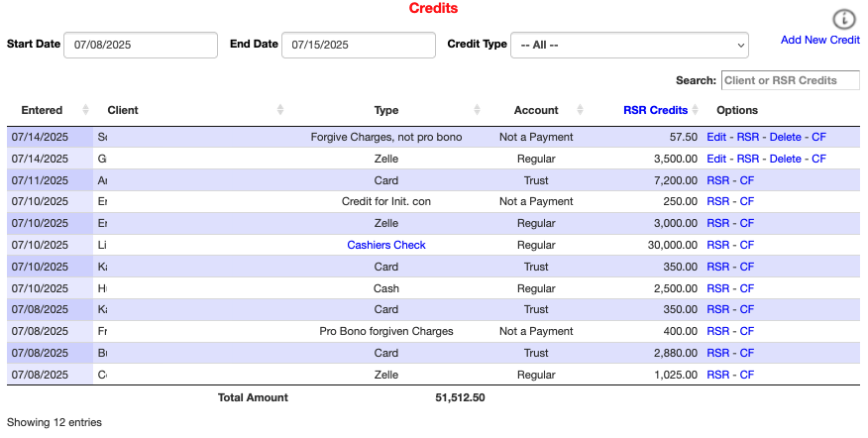Sort by Entered column arrows

pyautogui.click(x=85, y=110)
